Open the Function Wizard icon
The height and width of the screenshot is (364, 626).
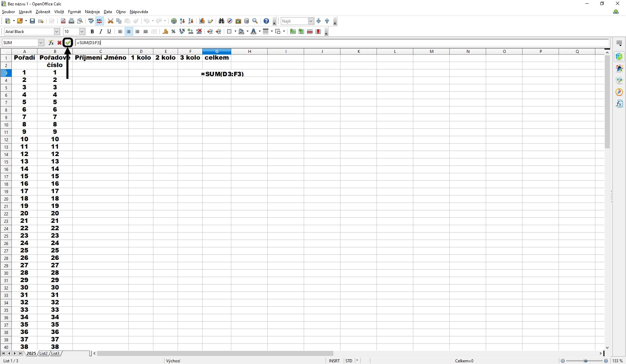tap(51, 42)
